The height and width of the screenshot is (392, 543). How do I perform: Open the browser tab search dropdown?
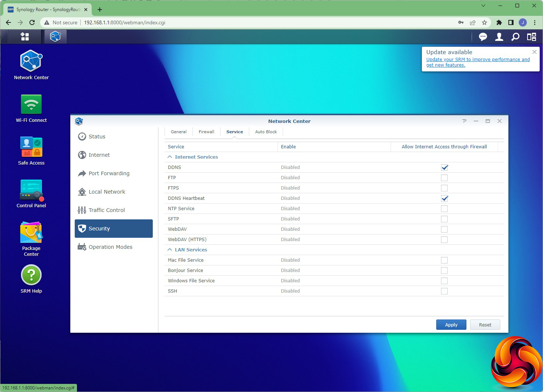[x=483, y=6]
